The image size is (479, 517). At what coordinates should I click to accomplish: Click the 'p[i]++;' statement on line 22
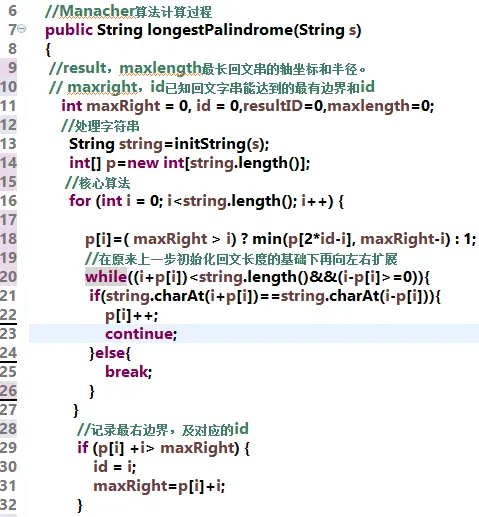(132, 315)
